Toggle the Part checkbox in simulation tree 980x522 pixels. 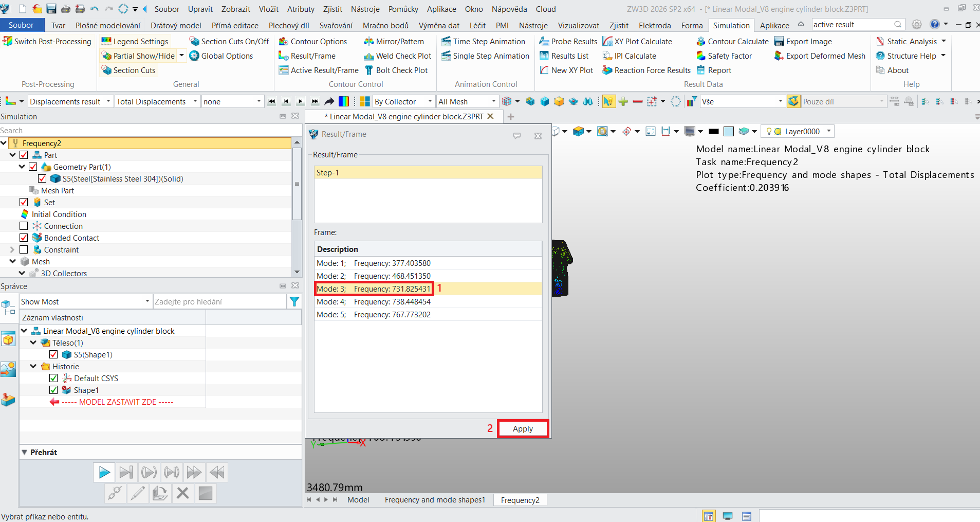24,155
